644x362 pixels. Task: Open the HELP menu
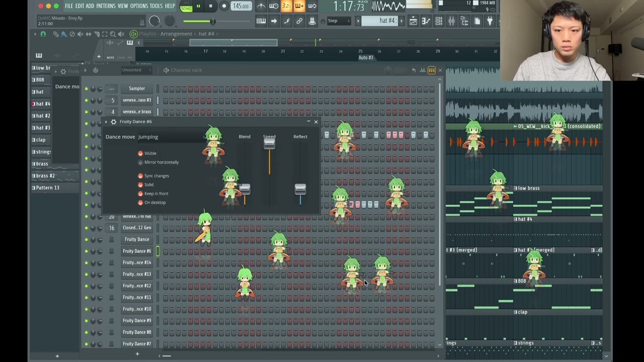point(170,6)
